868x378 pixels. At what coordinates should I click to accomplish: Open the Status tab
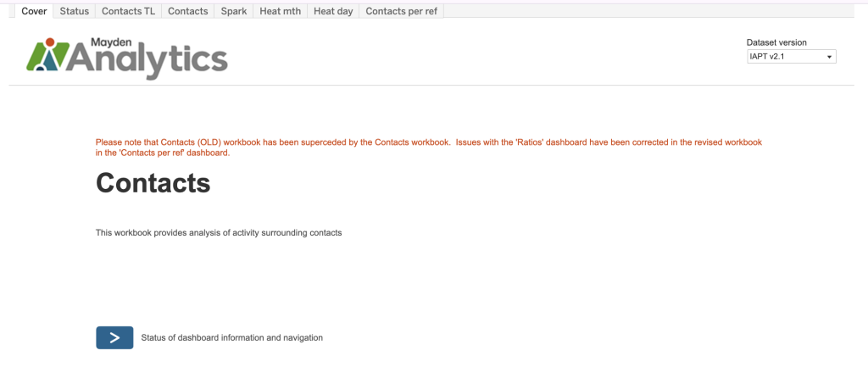point(75,11)
